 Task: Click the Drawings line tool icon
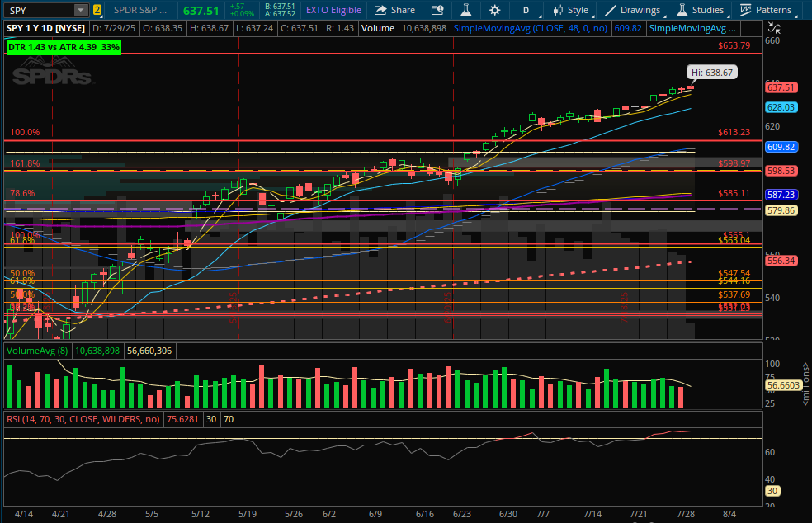(611, 10)
